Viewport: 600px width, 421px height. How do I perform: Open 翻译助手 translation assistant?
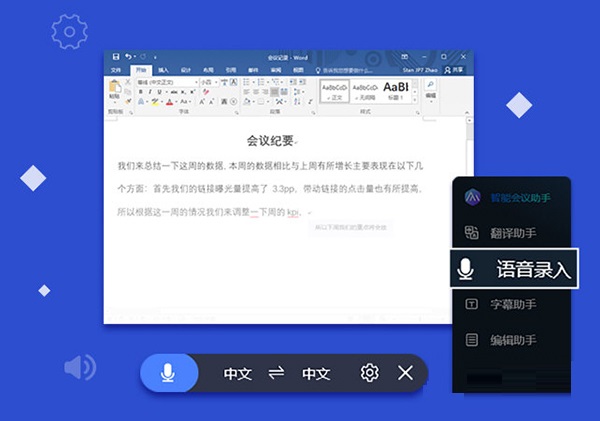(512, 233)
